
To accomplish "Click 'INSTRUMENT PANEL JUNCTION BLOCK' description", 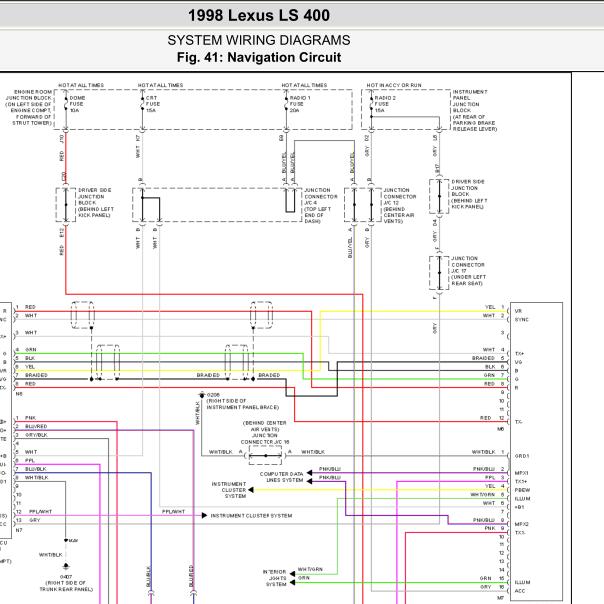I will pos(475,111).
